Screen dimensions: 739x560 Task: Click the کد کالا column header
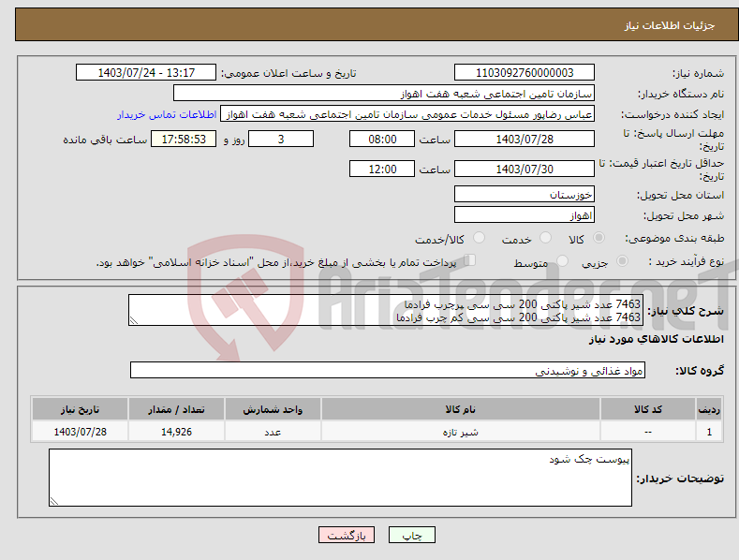648,409
